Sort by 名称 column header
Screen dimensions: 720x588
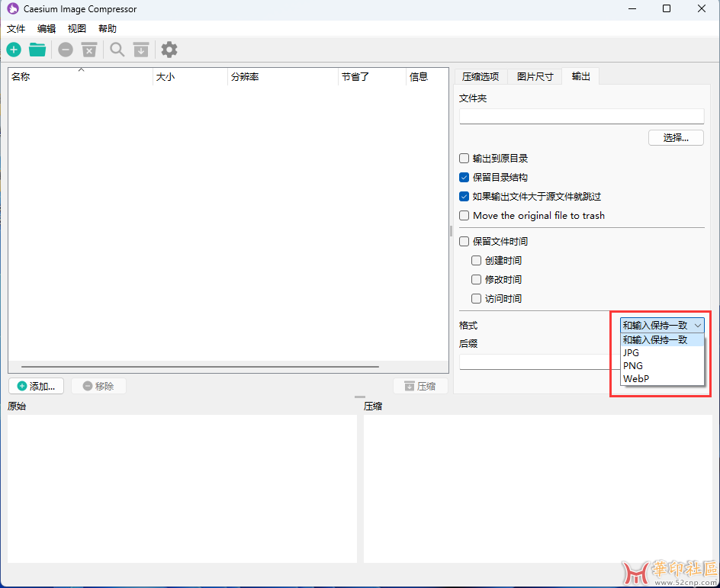[x=81, y=77]
